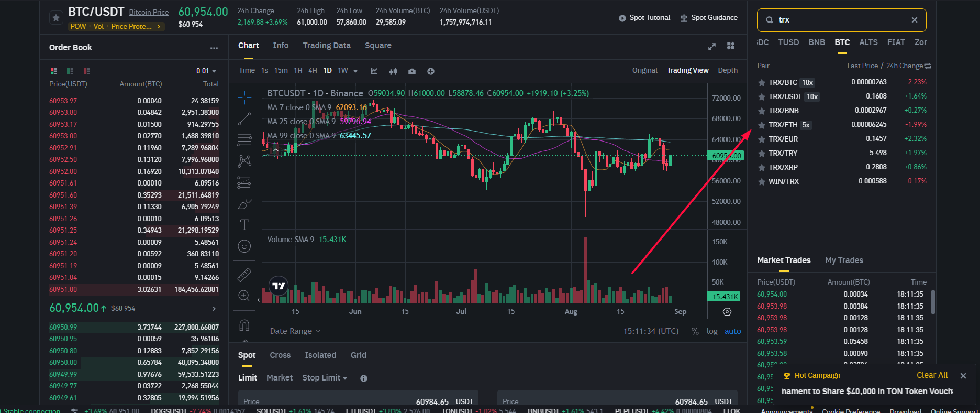
Task: Select the Fibonacci retracement lines tool
Action: [244, 139]
